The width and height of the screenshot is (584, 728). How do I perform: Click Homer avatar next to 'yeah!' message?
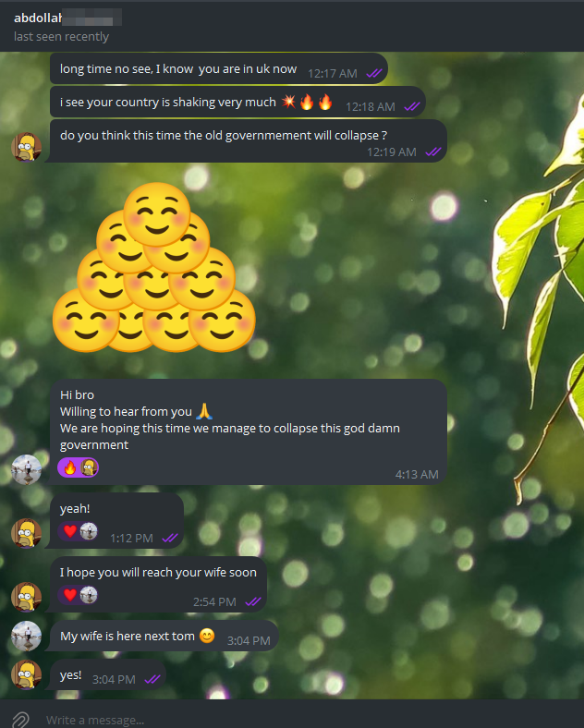[27, 533]
